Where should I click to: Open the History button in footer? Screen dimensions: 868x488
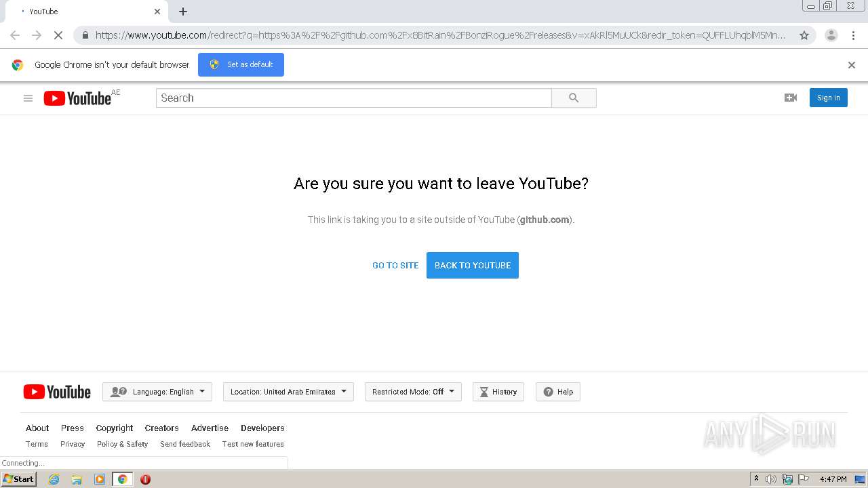498,392
